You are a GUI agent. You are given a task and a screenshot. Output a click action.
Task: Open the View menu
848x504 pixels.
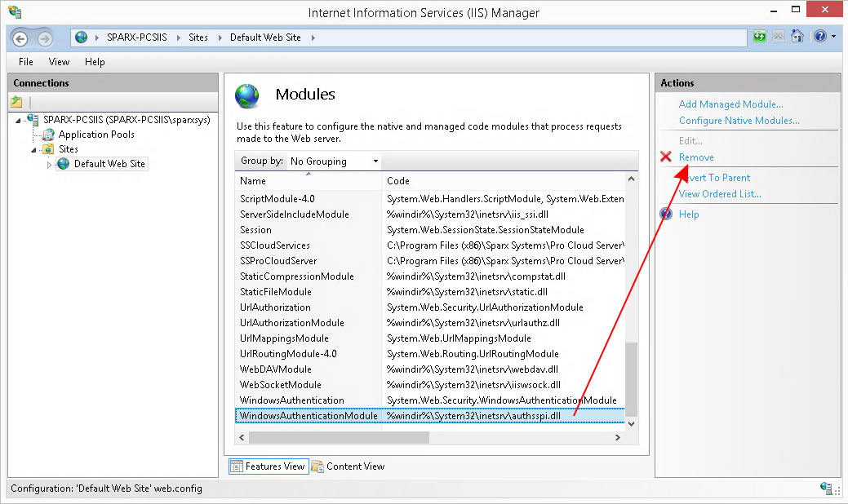click(59, 62)
